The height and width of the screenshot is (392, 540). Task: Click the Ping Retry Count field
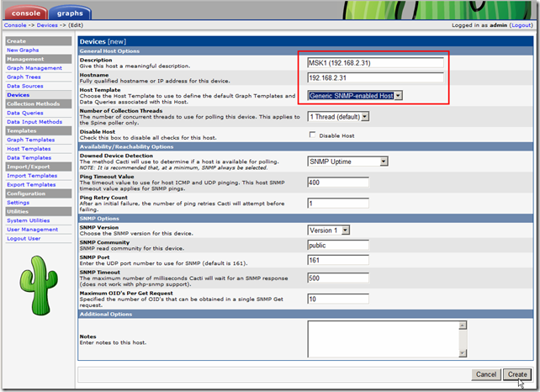pyautogui.click(x=338, y=204)
